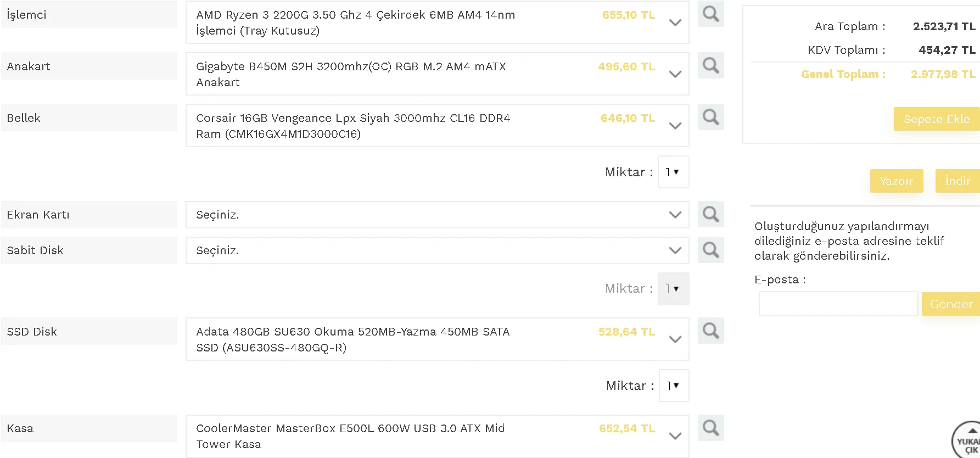
Task: Click the E-posta input field
Action: [x=837, y=303]
